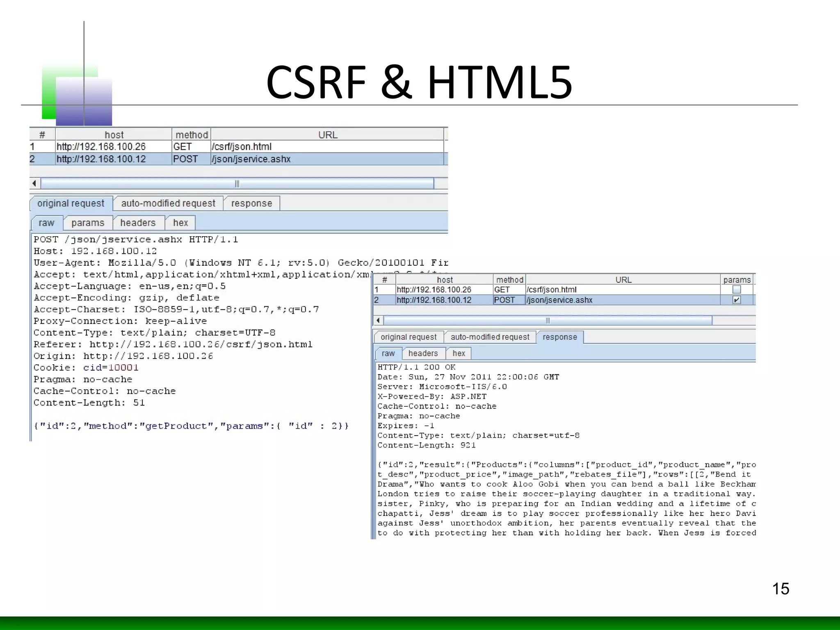Click the 'Content-Length: 921' response header
Image resolution: width=840 pixels, height=630 pixels.
pyautogui.click(x=426, y=445)
